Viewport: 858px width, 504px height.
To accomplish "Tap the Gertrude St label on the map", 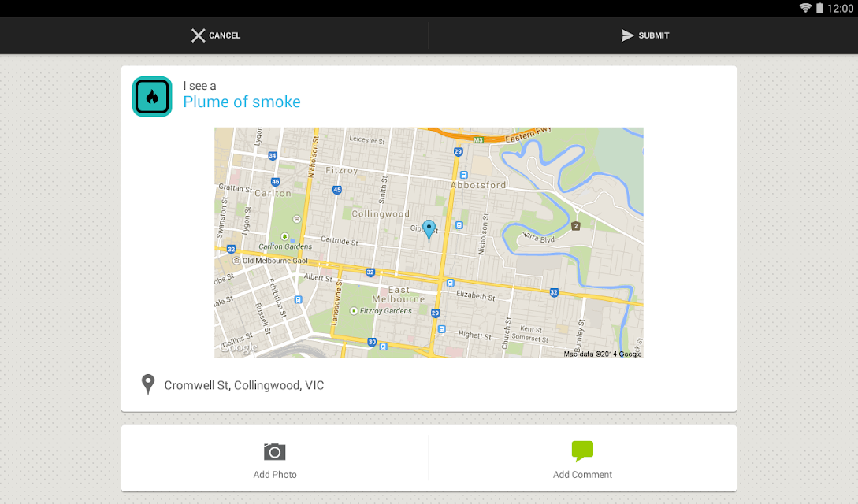I will tap(340, 240).
